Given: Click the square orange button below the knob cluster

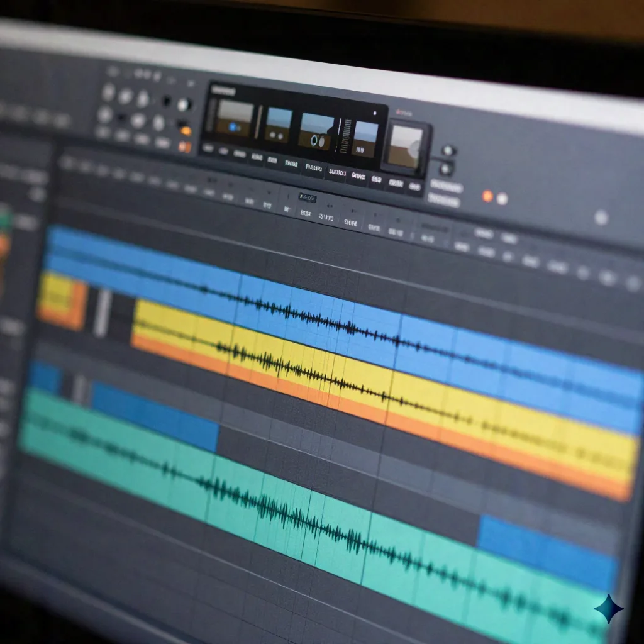Looking at the screenshot, I should [x=184, y=147].
